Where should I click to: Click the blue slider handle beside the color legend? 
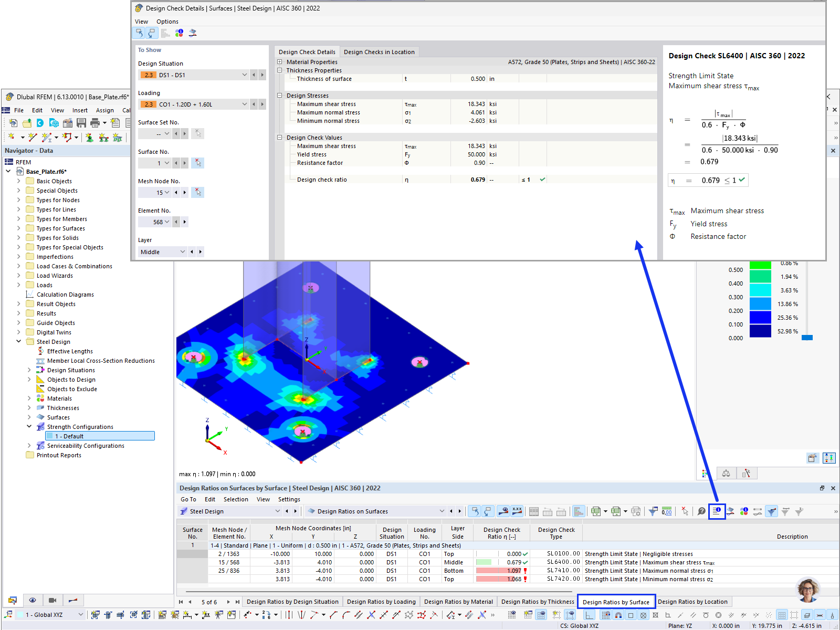pos(807,338)
